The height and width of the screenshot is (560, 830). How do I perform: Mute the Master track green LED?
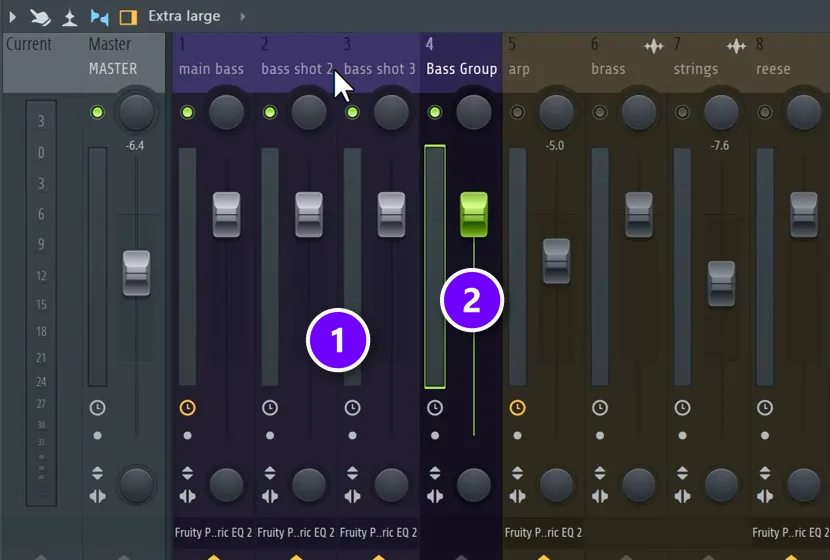97,112
